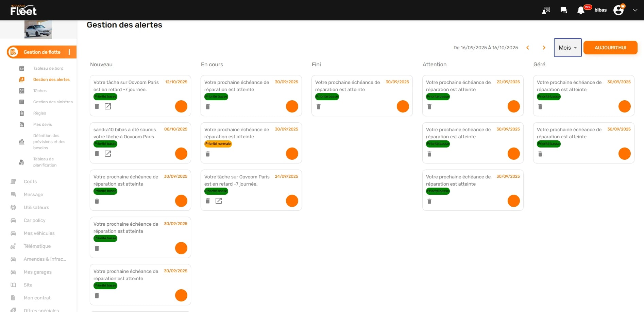Open the Mois period dropdown
The width and height of the screenshot is (644, 312).
coord(567,48)
